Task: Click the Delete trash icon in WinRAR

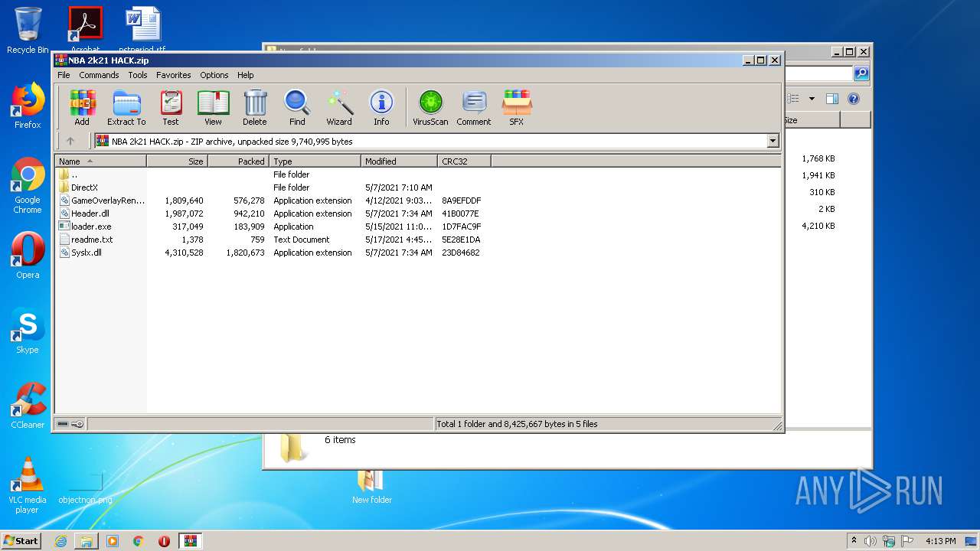Action: point(255,107)
